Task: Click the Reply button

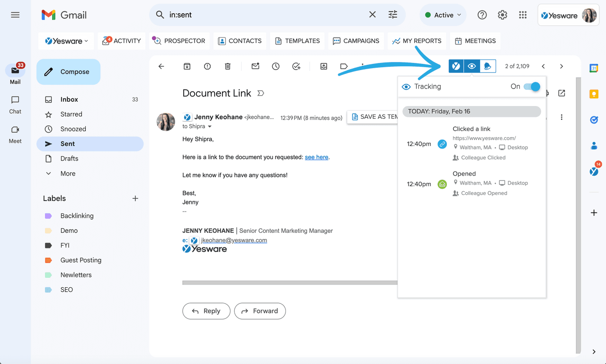Action: pyautogui.click(x=206, y=311)
